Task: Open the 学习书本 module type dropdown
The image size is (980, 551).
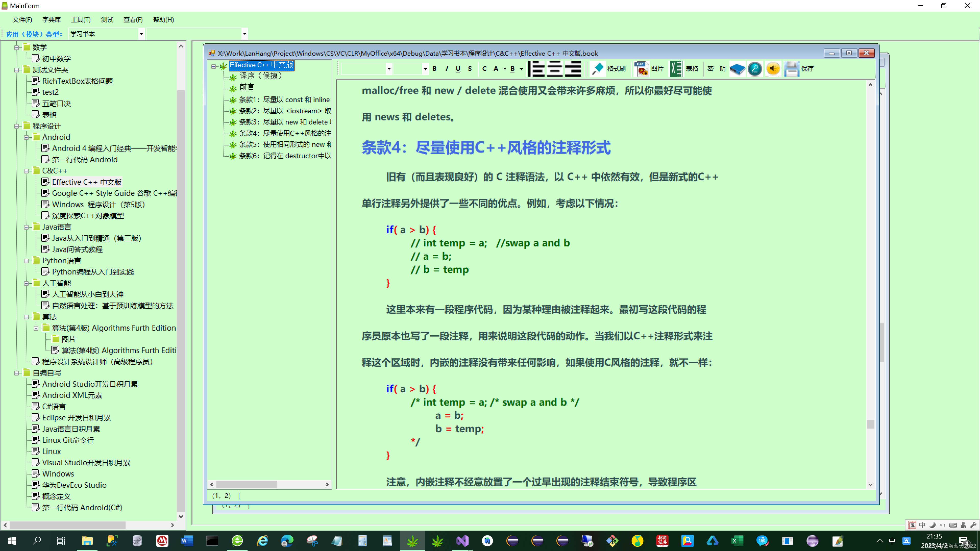Action: click(142, 34)
